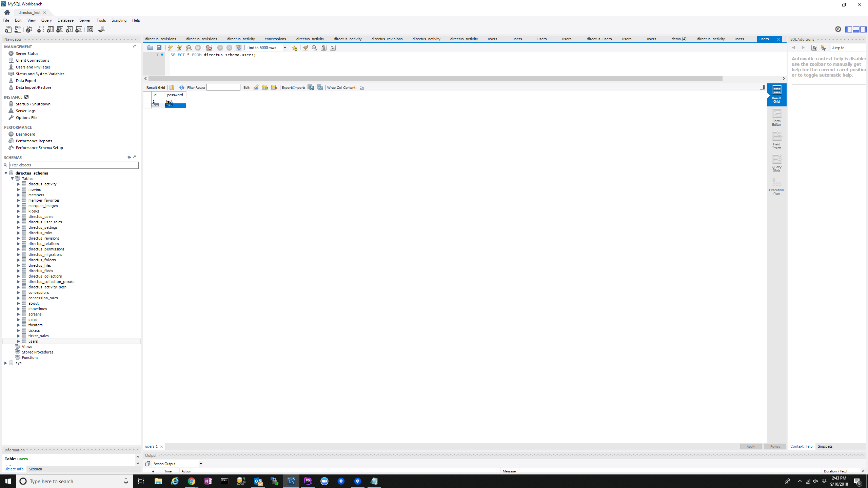
Task: Export recordset using the floppy disk grid icon
Action: pos(311,87)
